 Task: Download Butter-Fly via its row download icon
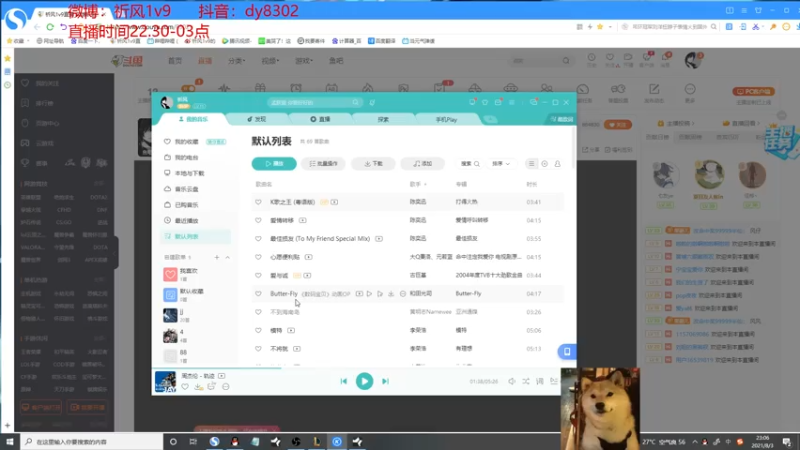(x=391, y=294)
